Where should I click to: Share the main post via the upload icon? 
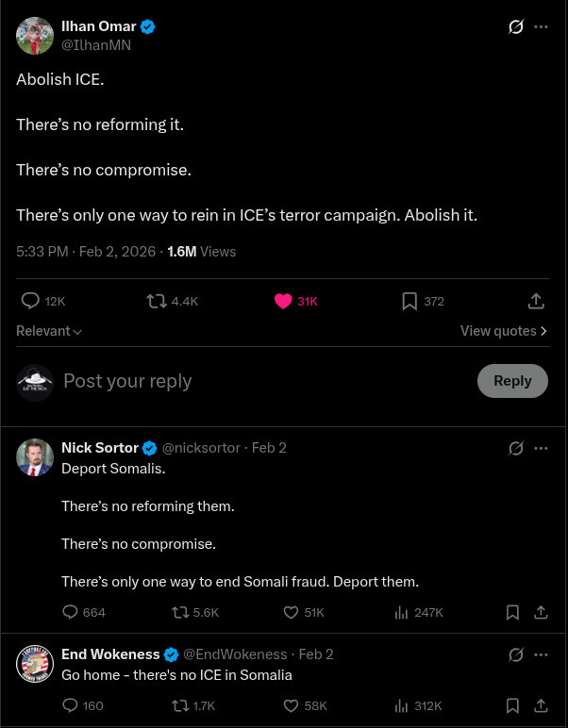[x=535, y=301]
